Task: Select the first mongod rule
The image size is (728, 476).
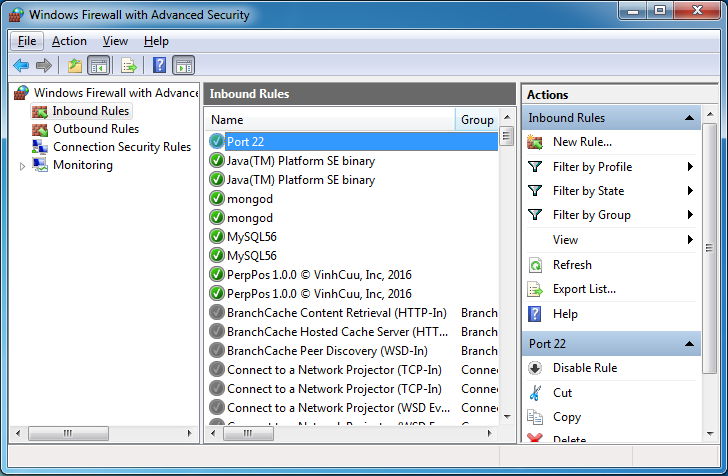Action: 249,199
